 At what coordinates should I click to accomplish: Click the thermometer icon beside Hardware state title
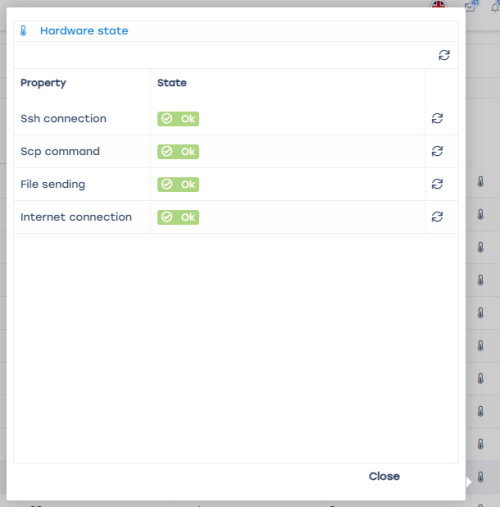point(23,31)
